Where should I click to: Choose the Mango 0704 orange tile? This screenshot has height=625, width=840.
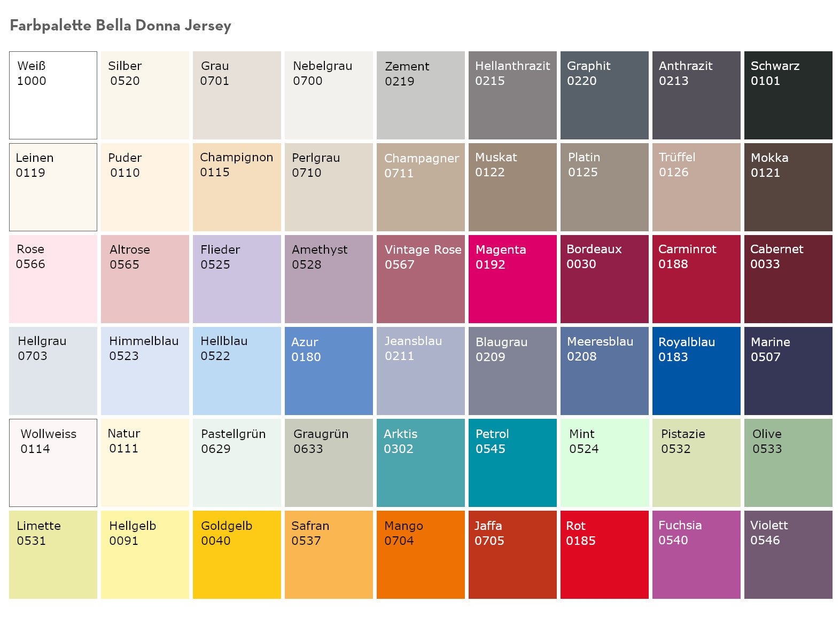(x=421, y=554)
